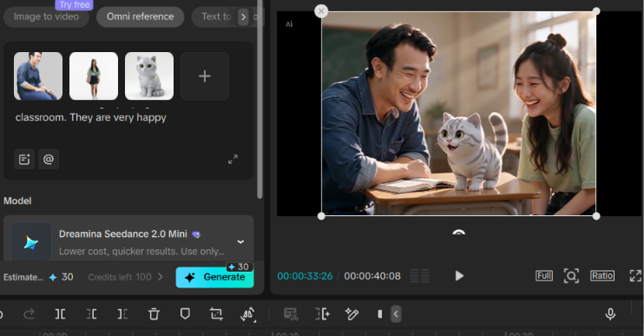The width and height of the screenshot is (644, 336).
Task: Open the preview zoom focus tool
Action: click(x=571, y=275)
